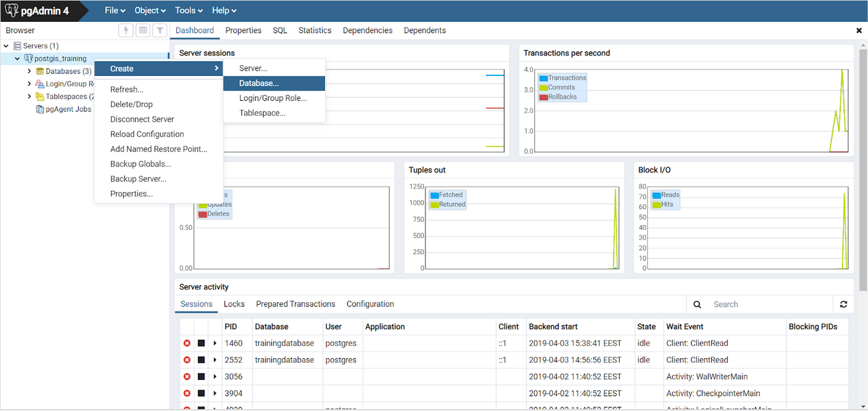Switch to the Statistics tab
The width and height of the screenshot is (868, 411).
315,30
